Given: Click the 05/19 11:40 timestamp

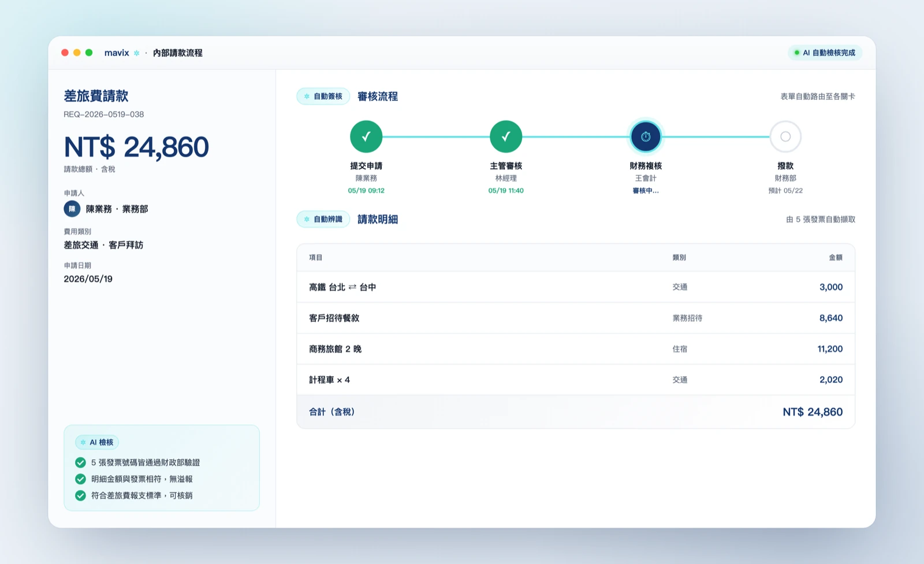Looking at the screenshot, I should 506,191.
